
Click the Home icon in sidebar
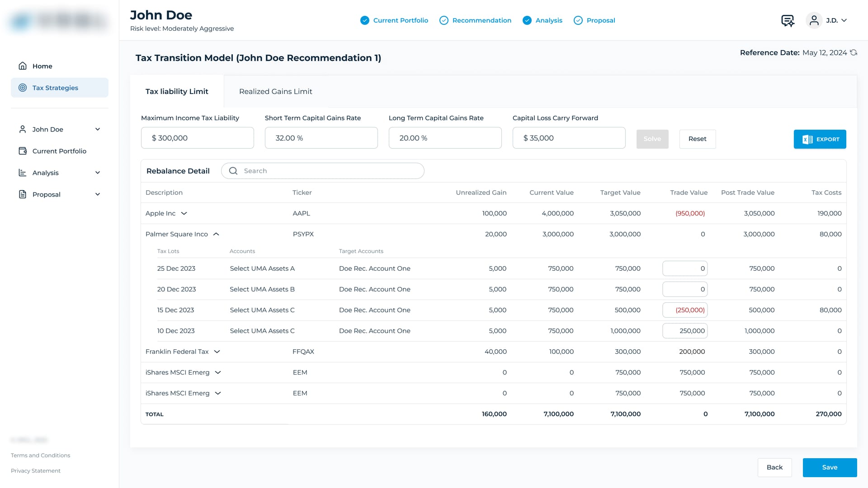coord(23,66)
